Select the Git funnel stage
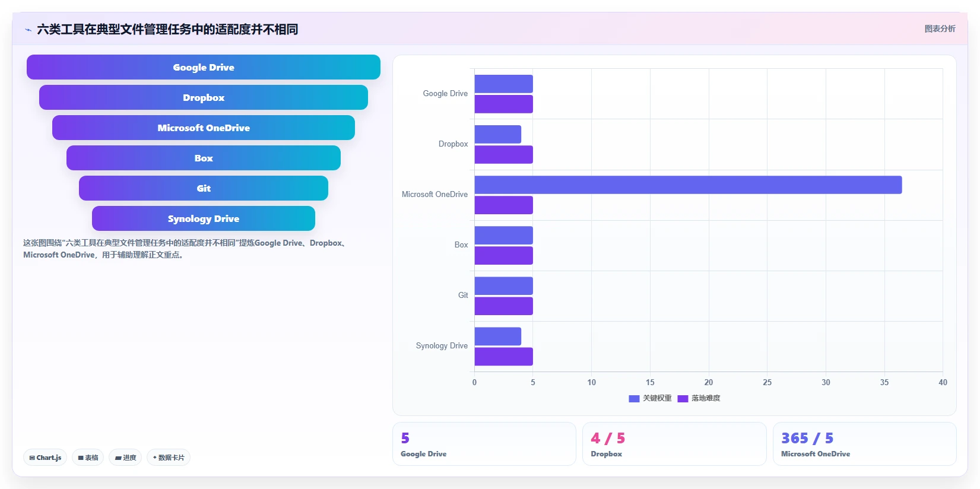Viewport: 980px width, 489px height. pos(204,188)
